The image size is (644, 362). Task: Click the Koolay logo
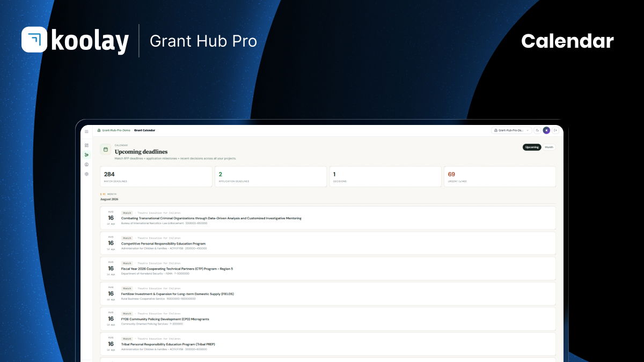[x=75, y=41]
